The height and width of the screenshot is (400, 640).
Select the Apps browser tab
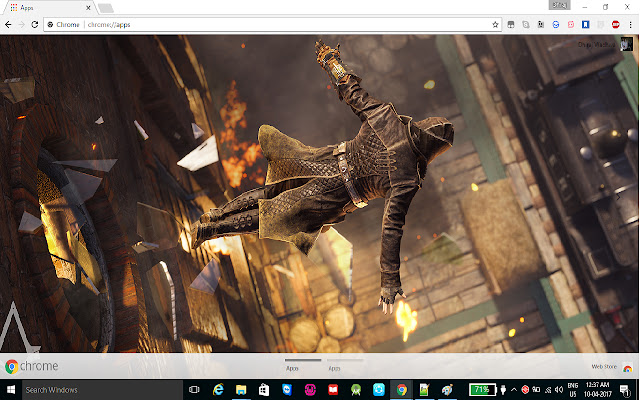49,8
